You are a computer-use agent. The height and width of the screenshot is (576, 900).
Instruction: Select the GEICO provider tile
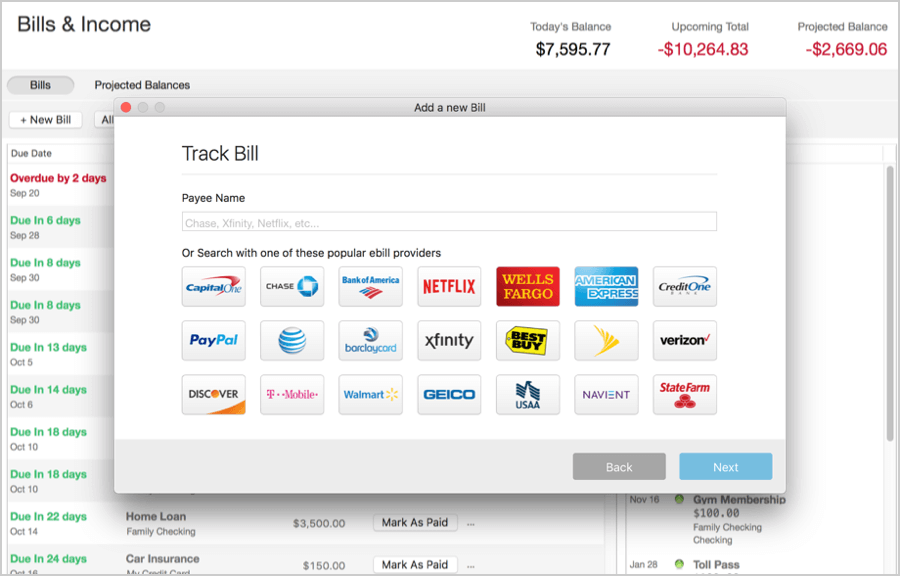(x=449, y=394)
